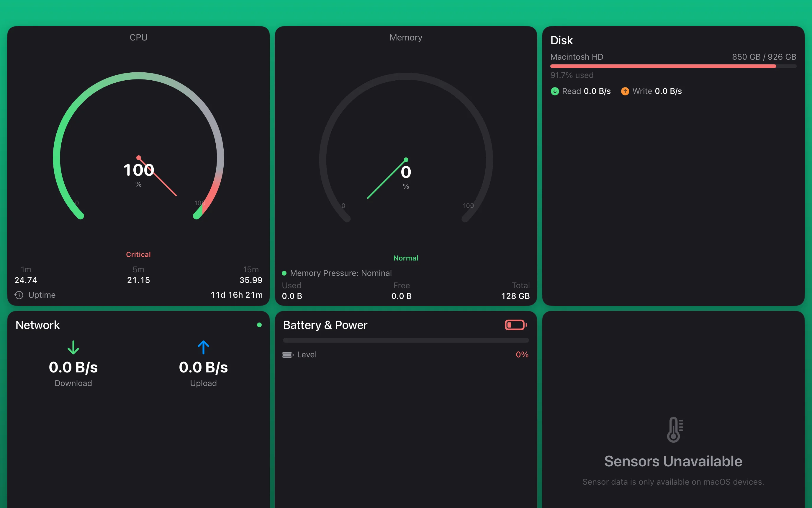Click the 1m load value 24.74
This screenshot has width=812, height=508.
[x=26, y=280]
